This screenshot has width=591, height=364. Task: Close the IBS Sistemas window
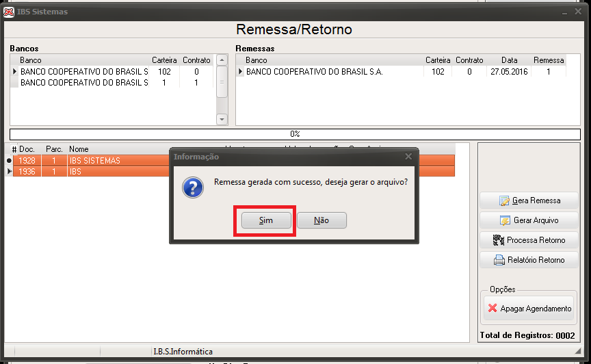[578, 12]
